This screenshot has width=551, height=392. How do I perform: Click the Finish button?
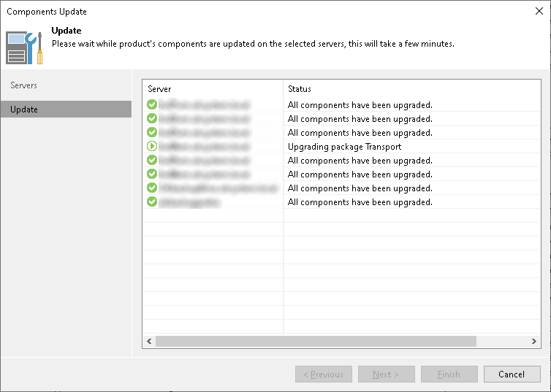(449, 374)
